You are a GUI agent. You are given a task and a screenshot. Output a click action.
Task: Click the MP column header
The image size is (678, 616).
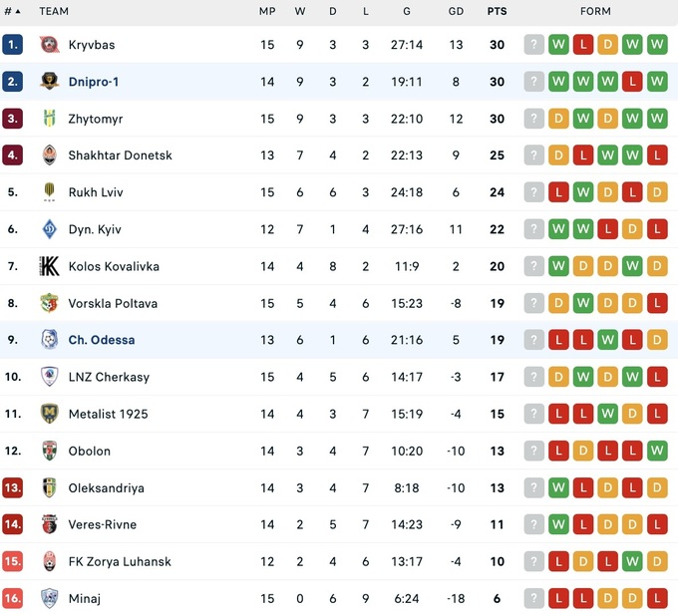click(x=267, y=12)
